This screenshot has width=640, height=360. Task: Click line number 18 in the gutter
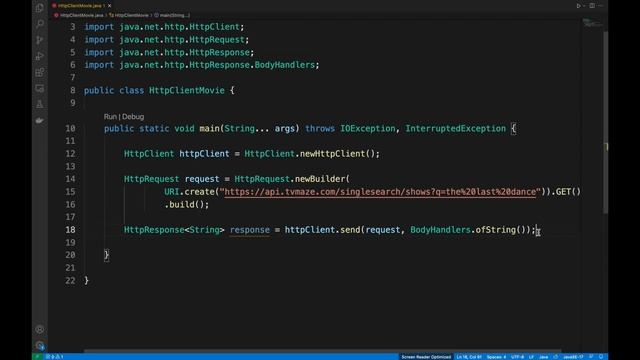[70, 230]
